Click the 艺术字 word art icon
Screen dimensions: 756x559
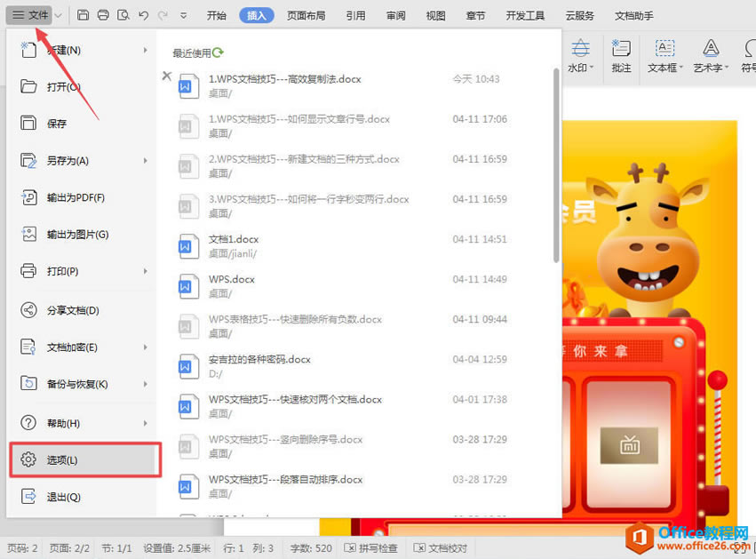(711, 48)
